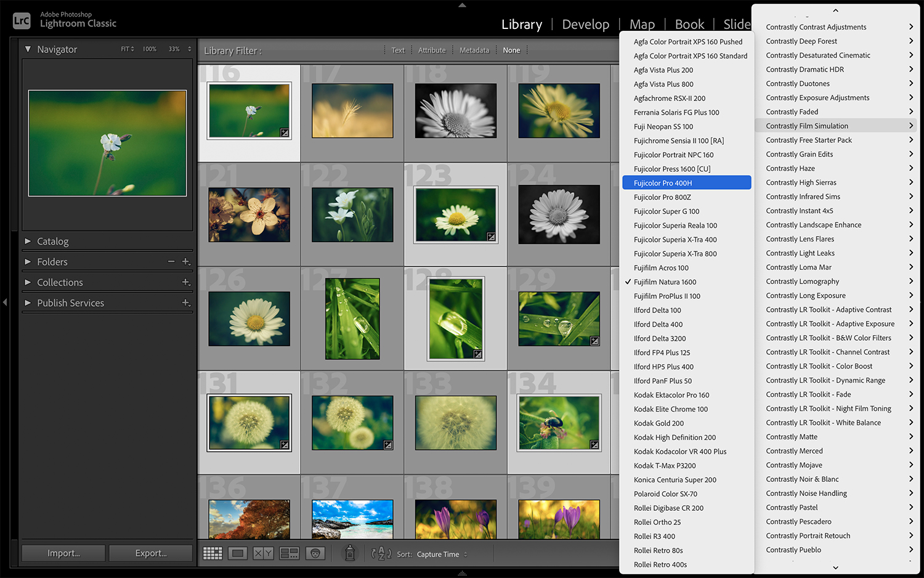Screen dimensions: 924x578
Task: Choose Fujicolor Pro 400H preset
Action: [x=686, y=183]
